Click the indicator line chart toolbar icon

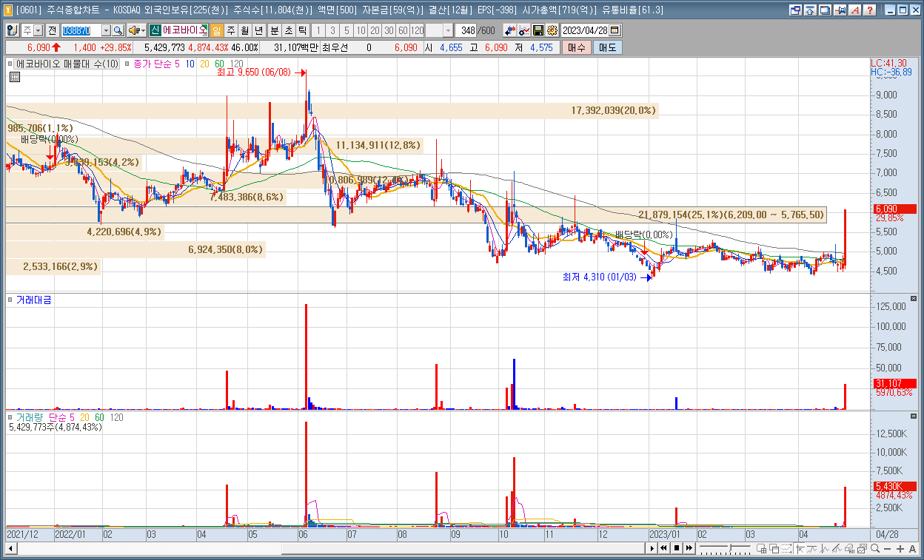(523, 30)
